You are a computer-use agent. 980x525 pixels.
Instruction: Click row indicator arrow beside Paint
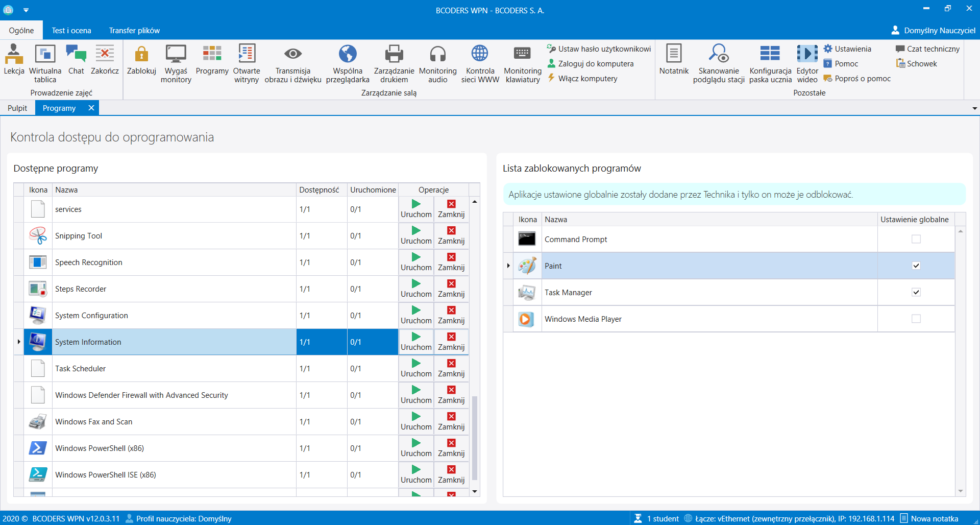click(508, 266)
